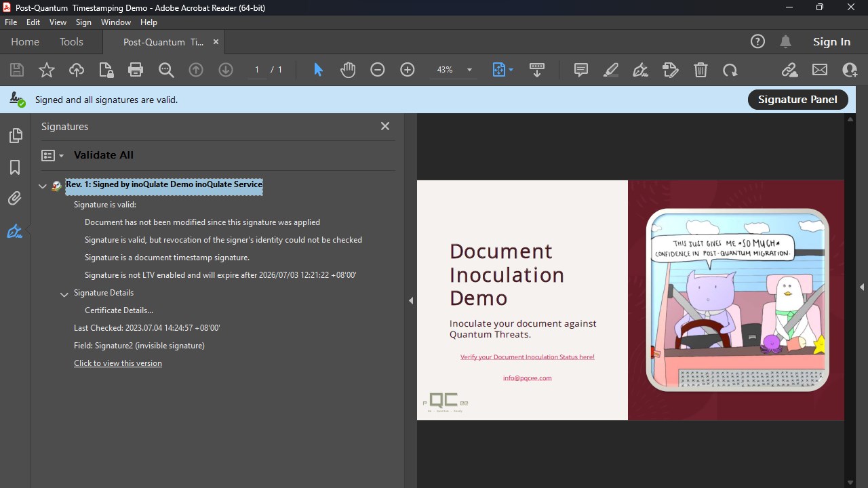Open the zoom percentage dropdown
This screenshot has height=488, width=868.
pos(469,70)
